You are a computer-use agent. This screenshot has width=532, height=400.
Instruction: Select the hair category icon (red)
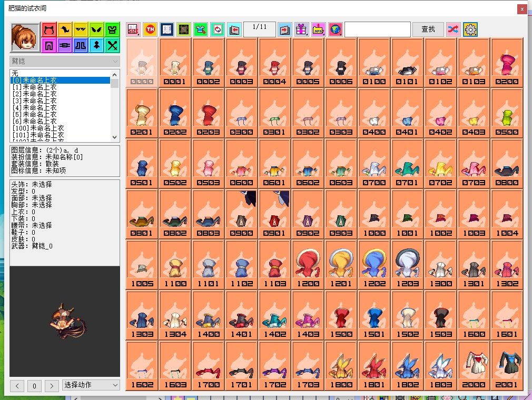tap(49, 30)
